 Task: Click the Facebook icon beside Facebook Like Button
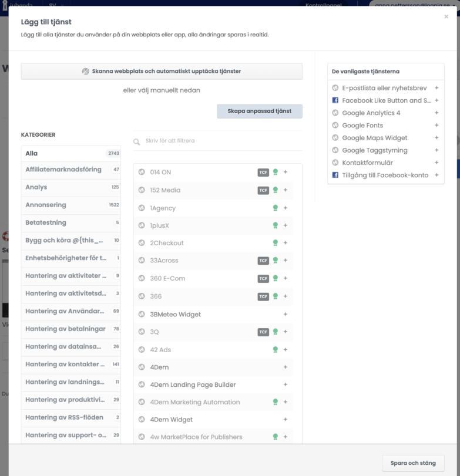335,100
